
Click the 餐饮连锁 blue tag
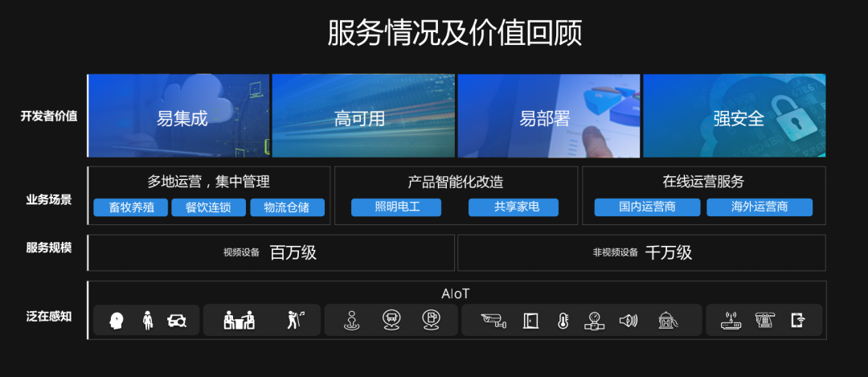(209, 207)
